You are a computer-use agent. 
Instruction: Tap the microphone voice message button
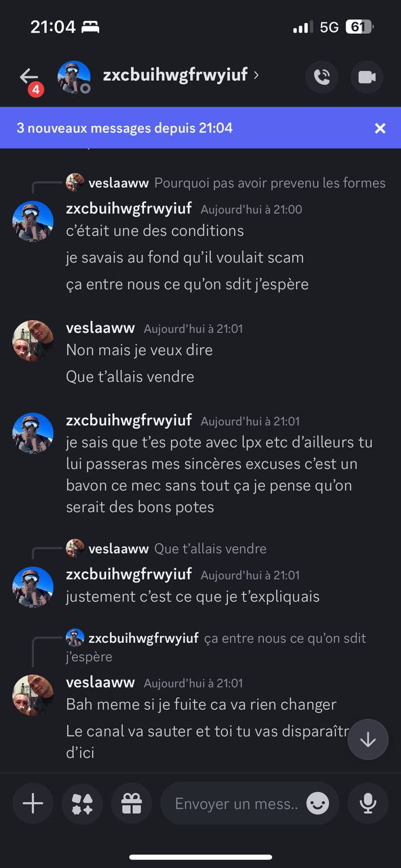[368, 804]
